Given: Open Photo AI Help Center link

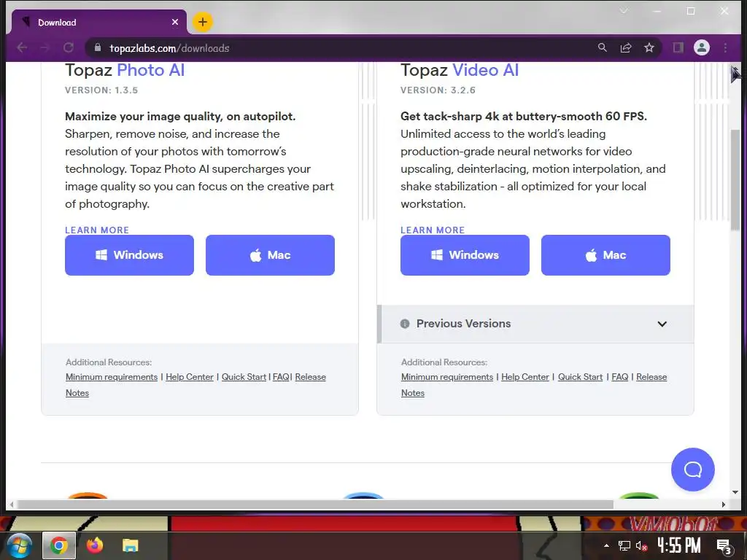Looking at the screenshot, I should pyautogui.click(x=189, y=377).
